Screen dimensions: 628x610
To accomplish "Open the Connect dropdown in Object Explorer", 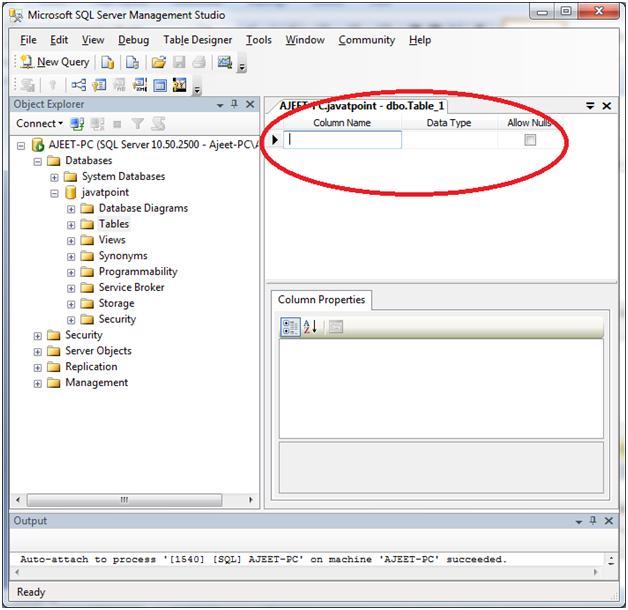I will (x=39, y=123).
